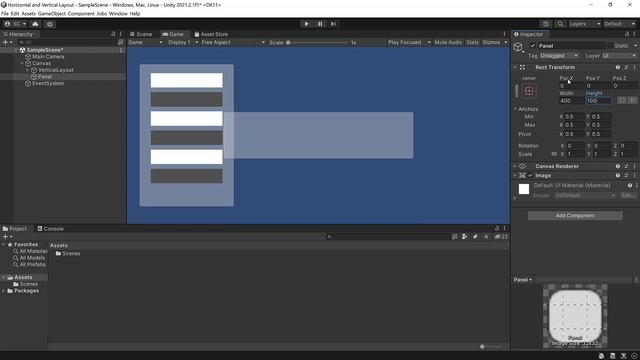The width and height of the screenshot is (640, 360).
Task: Open the Free Aspect dropdown
Action: pos(233,42)
